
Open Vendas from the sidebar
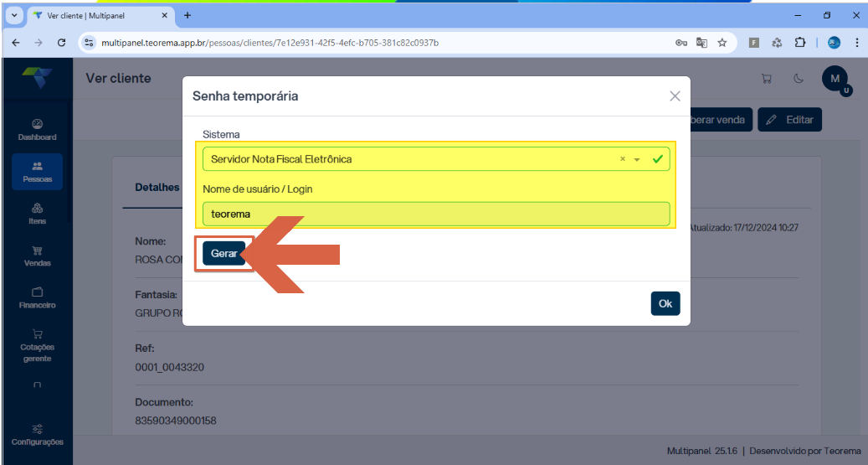coord(37,256)
